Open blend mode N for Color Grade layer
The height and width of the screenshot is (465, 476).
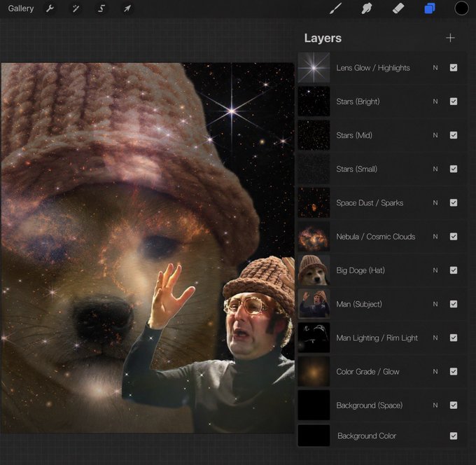pos(435,371)
